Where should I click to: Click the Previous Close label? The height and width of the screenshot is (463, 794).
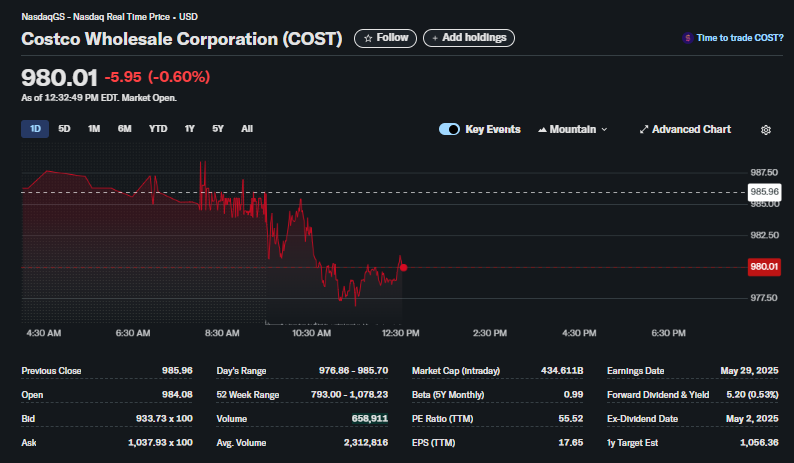(x=51, y=371)
